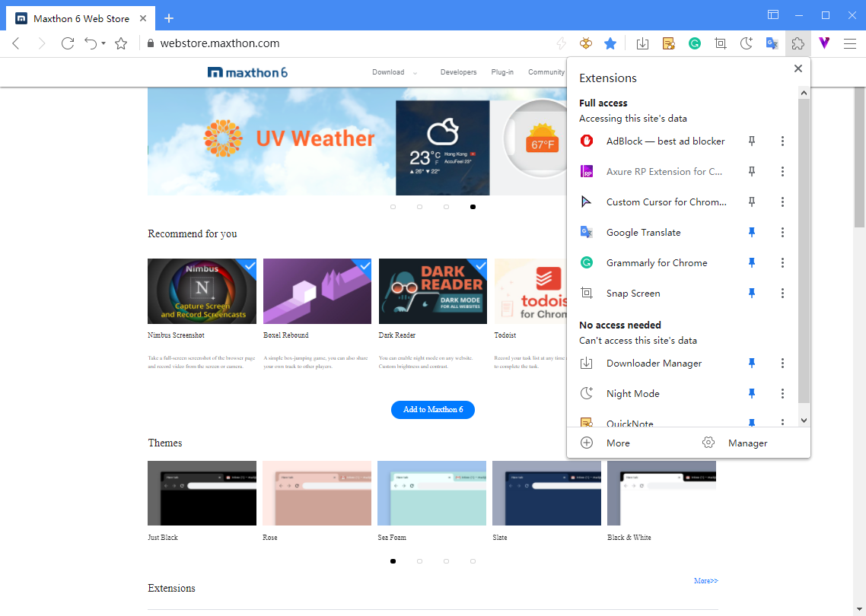Click the star favorites icon beside undo
Viewport: 866px width, 616px height.
click(x=121, y=43)
